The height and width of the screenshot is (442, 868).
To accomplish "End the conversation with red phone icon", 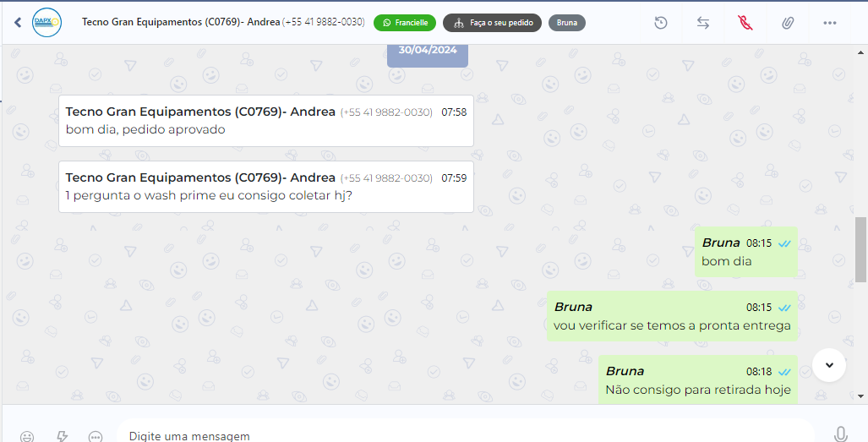I will pyautogui.click(x=745, y=23).
